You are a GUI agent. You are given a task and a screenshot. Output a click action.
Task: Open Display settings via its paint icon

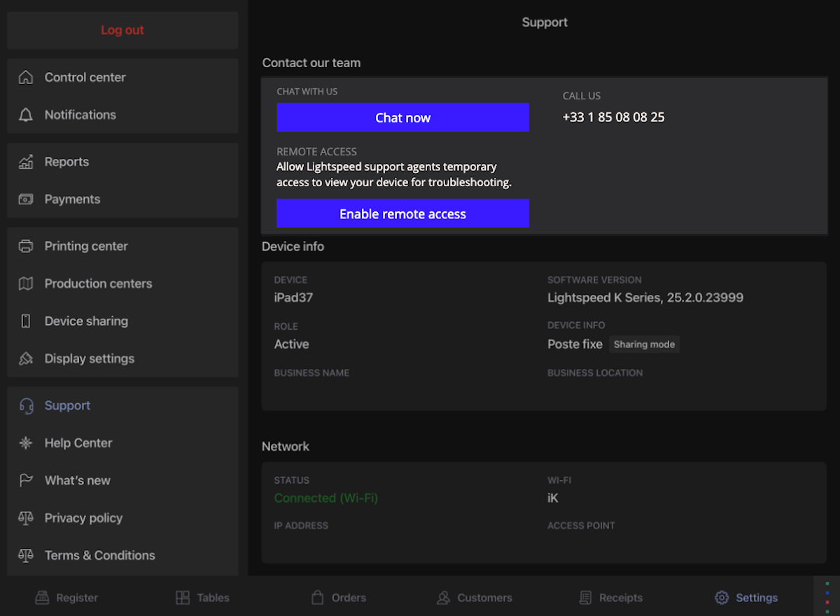[x=26, y=358]
